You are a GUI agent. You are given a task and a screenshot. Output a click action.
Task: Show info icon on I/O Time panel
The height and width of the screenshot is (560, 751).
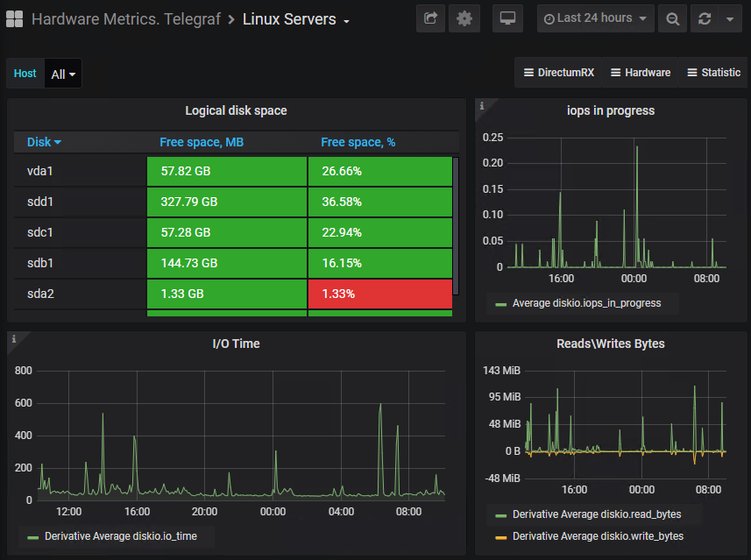14,339
